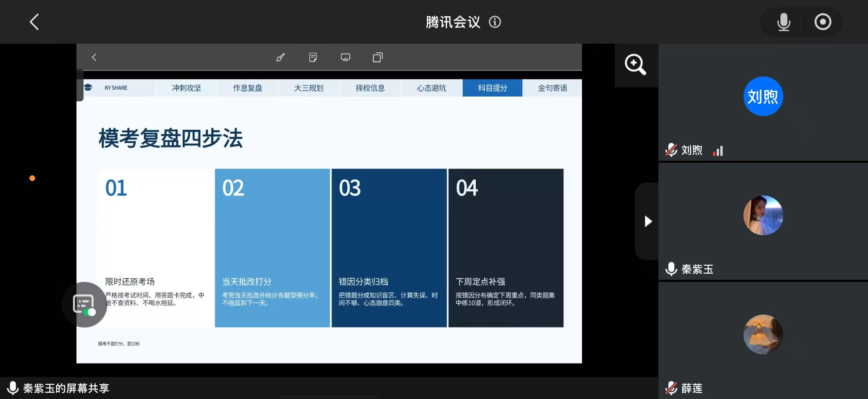Open the 心态避坑 tab
The image size is (868, 399).
click(x=431, y=88)
